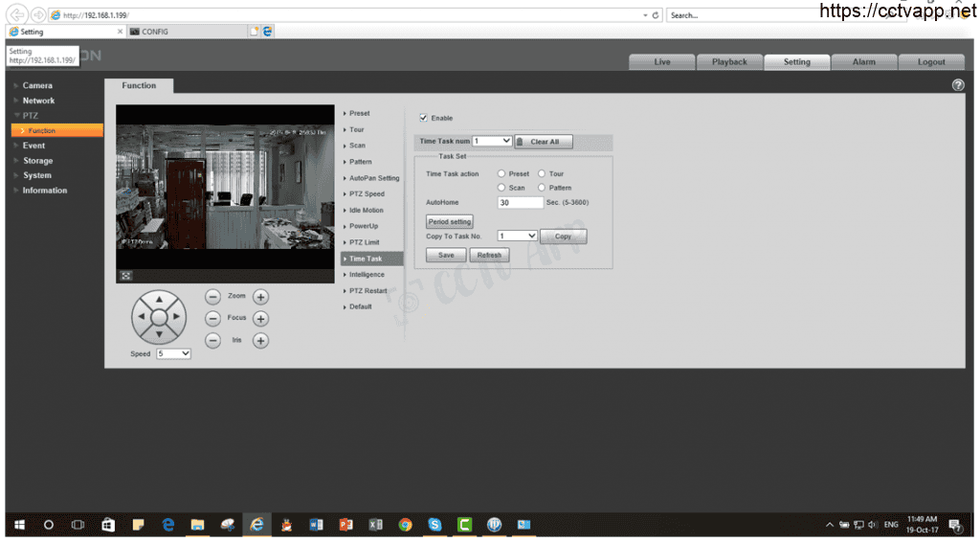This screenshot has height=542, width=980.
Task: Select the Preset radio button
Action: [x=501, y=173]
